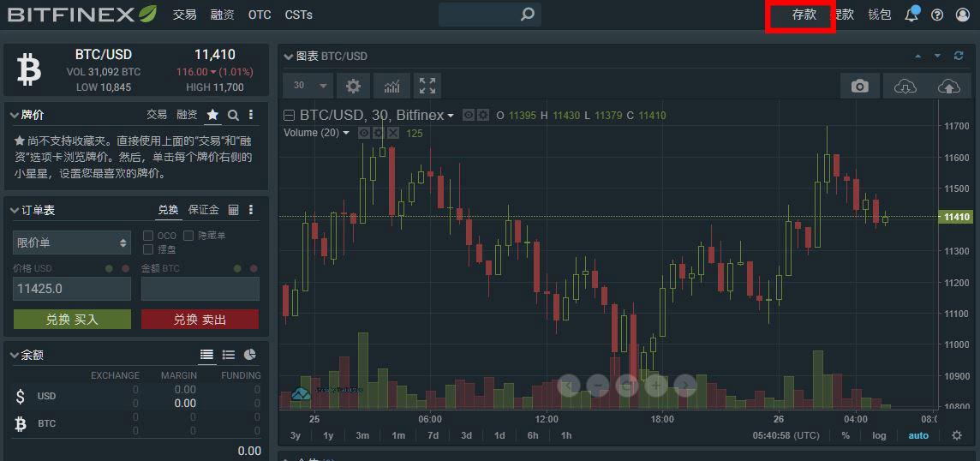Search tickers with the magnifier icon

[x=232, y=115]
